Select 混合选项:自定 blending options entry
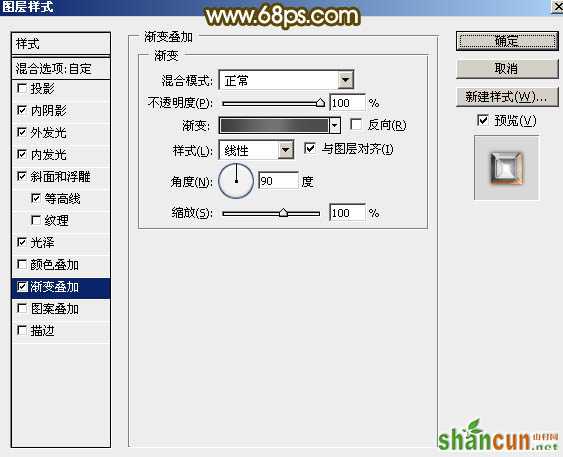Viewport: 563px width, 457px height. [x=61, y=68]
